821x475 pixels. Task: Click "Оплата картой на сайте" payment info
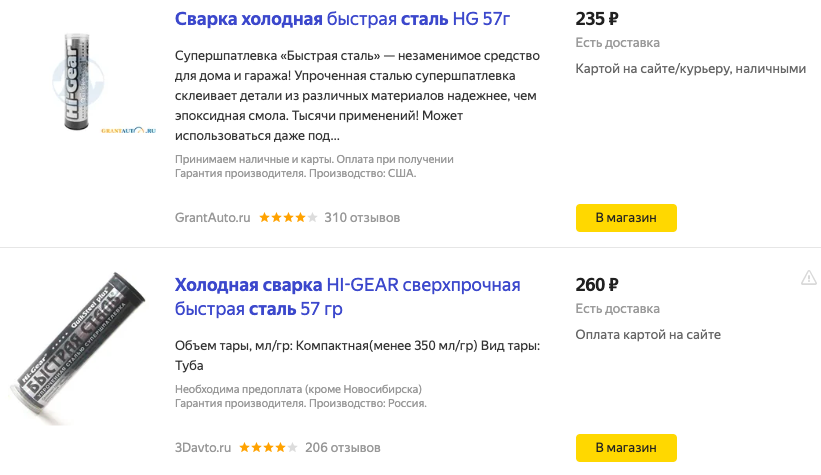click(x=648, y=335)
